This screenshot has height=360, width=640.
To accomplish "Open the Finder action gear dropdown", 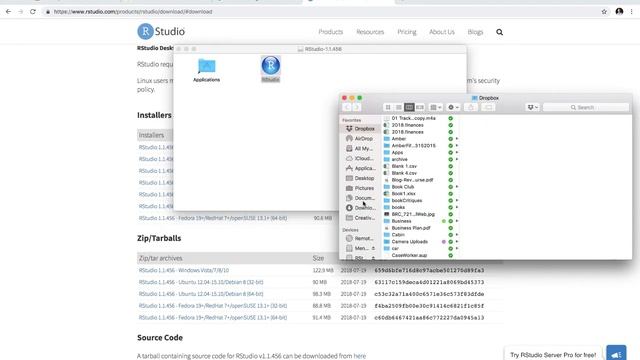I will (453, 107).
